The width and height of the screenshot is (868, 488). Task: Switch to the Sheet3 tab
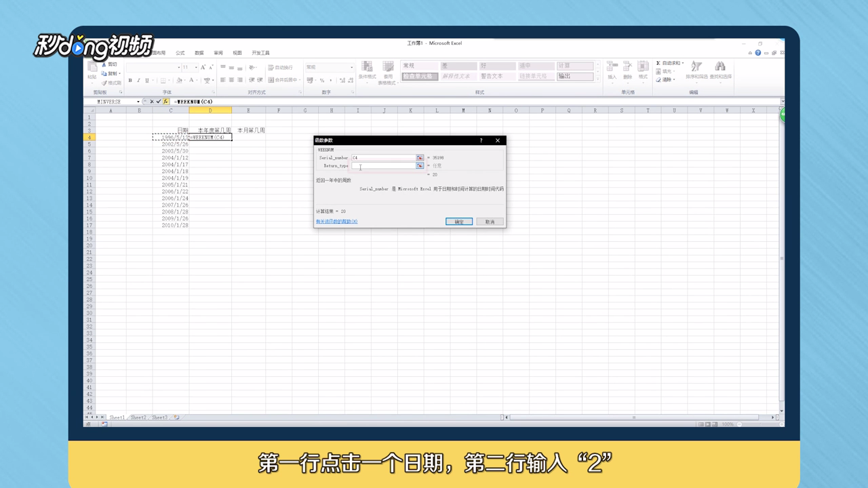[x=159, y=418]
